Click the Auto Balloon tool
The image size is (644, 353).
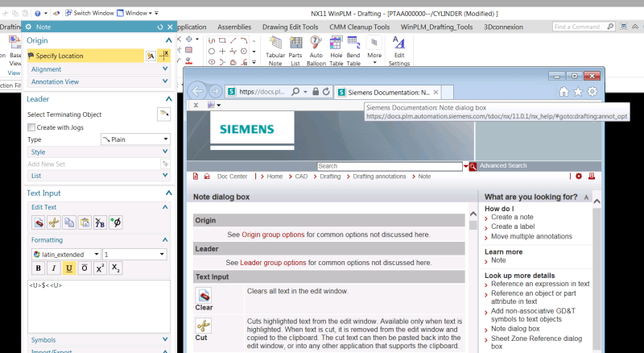(316, 51)
